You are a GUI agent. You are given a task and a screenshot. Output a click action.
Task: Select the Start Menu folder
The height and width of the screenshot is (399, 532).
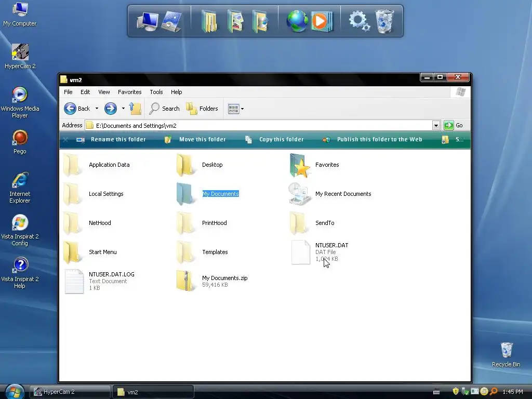click(x=90, y=252)
